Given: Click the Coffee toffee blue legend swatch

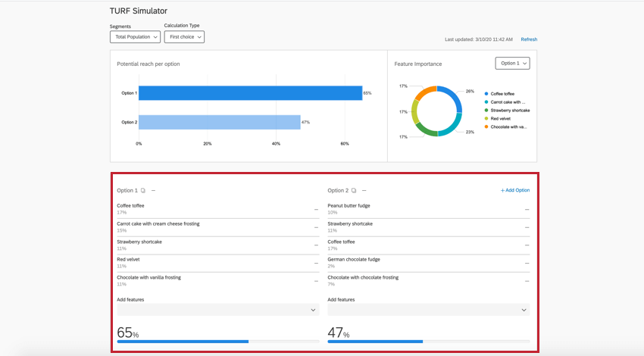Looking at the screenshot, I should (x=486, y=93).
